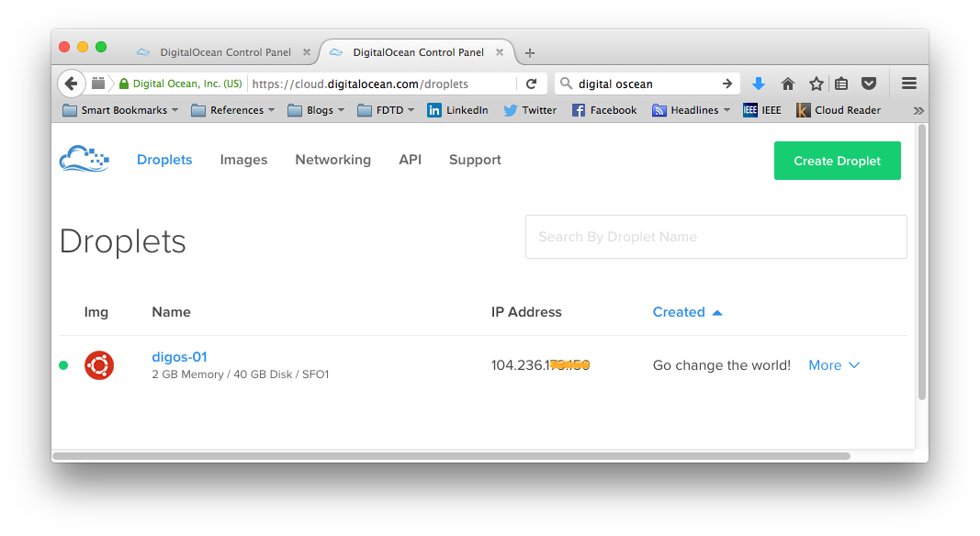Image resolution: width=980 pixels, height=536 pixels.
Task: Click the DigitalOcean logo
Action: click(84, 159)
